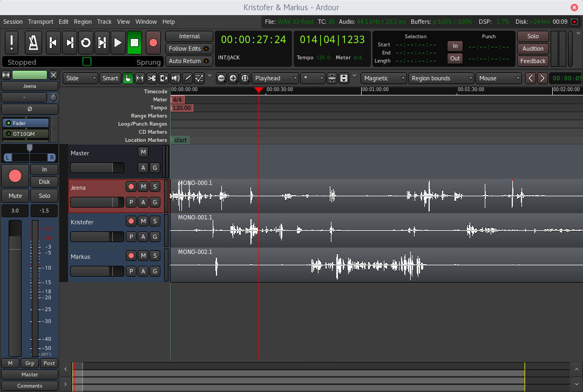The image size is (583, 392).
Task: Click the green Stop transport button
Action: 134,43
